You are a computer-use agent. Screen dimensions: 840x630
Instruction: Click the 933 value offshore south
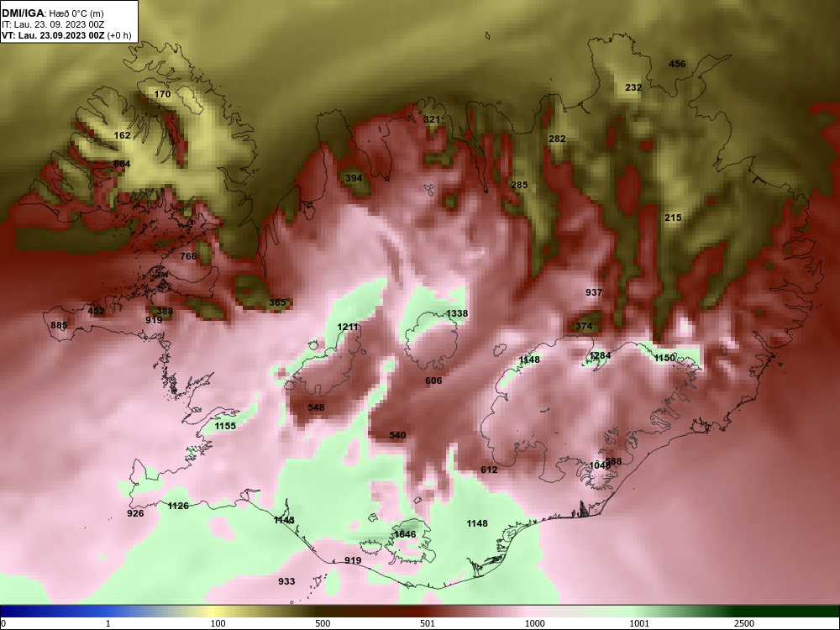[x=286, y=581]
